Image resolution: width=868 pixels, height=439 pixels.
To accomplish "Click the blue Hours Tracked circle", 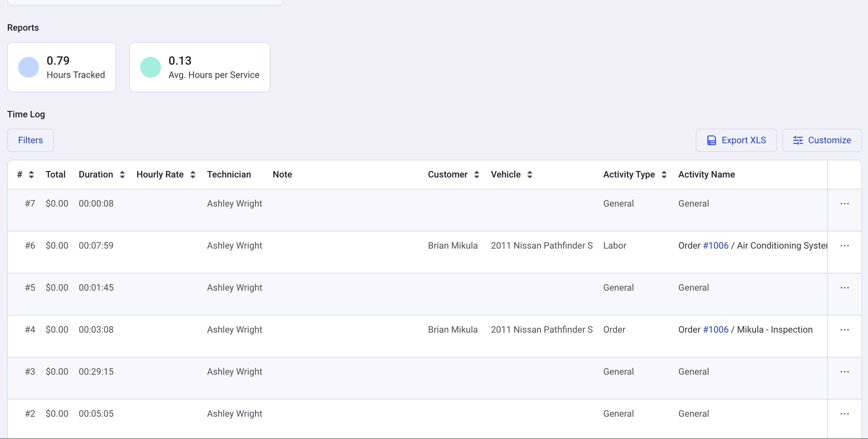I will click(28, 67).
